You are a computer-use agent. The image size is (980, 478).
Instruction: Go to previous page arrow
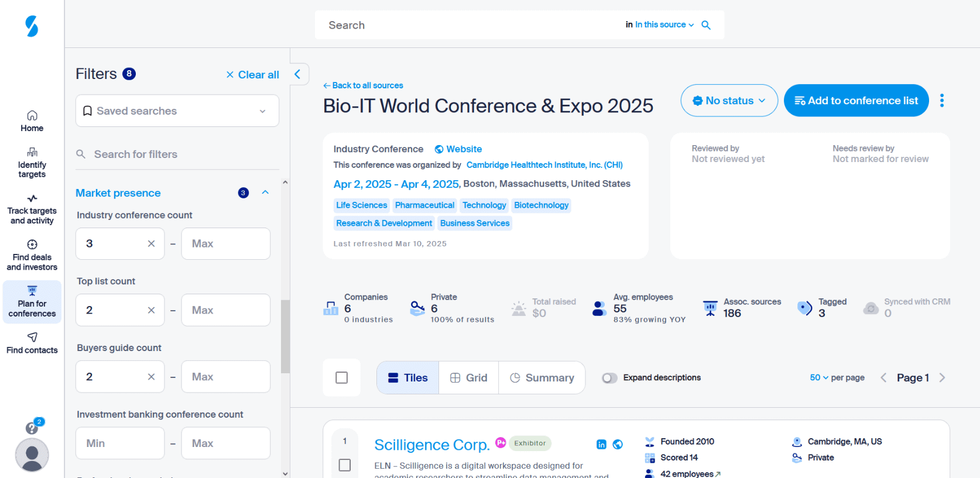tap(884, 378)
